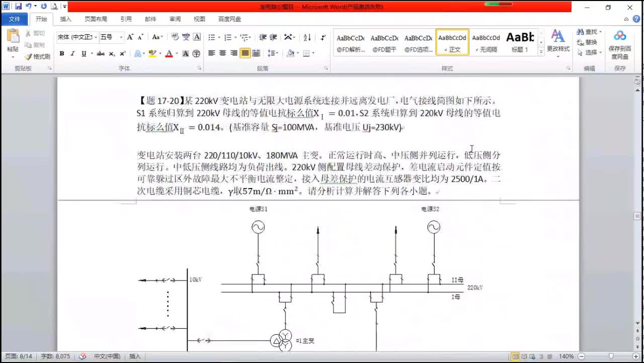The width and height of the screenshot is (644, 363).
Task: Toggle justify text alignment button
Action: coord(245,53)
